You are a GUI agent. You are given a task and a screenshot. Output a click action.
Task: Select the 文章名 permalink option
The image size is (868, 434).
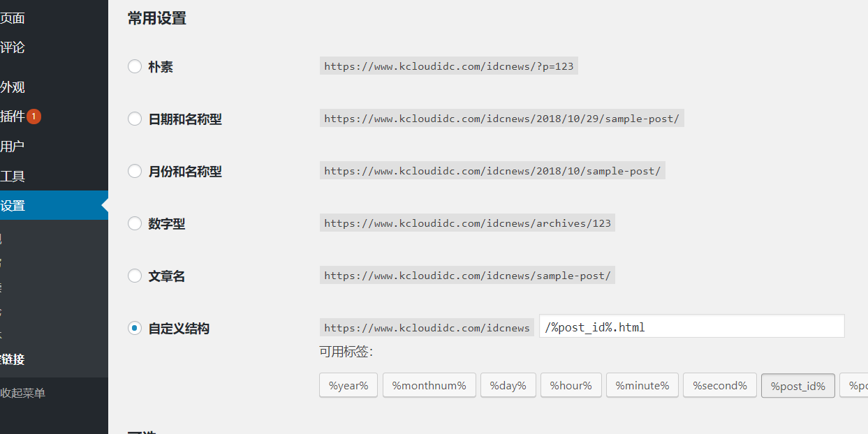pos(135,276)
